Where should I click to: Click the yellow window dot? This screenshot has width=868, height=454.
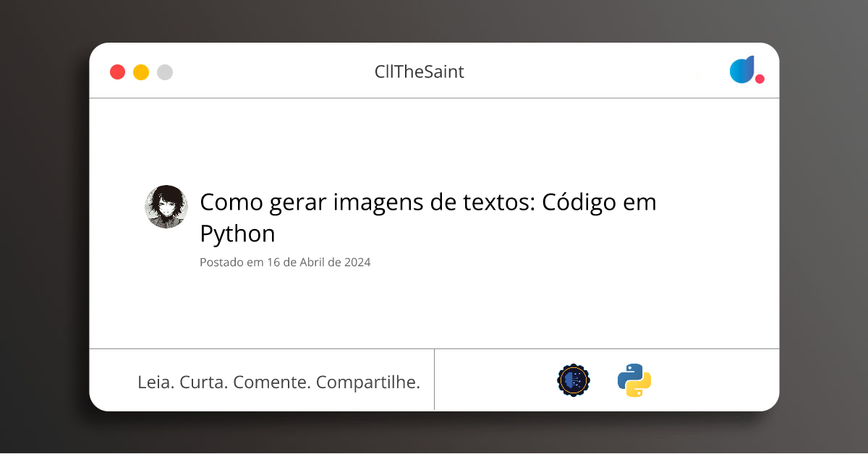pos(141,72)
